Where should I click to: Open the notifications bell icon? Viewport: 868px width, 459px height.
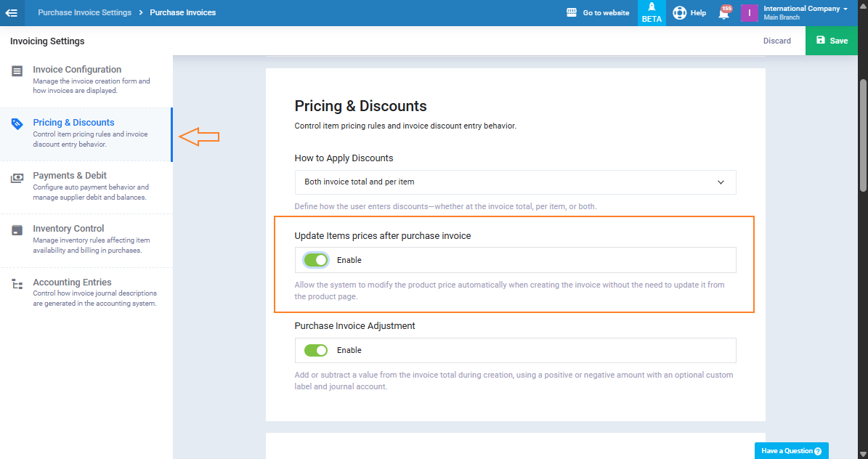(723, 13)
